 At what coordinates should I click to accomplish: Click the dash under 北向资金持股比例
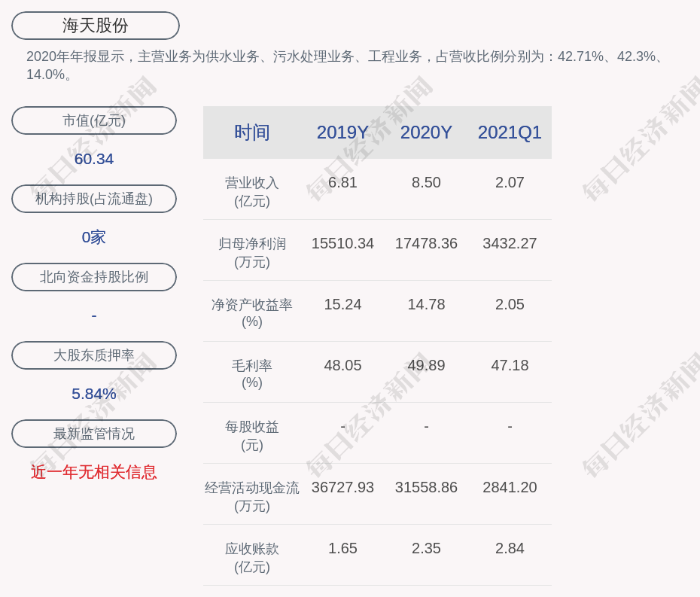[x=94, y=315]
